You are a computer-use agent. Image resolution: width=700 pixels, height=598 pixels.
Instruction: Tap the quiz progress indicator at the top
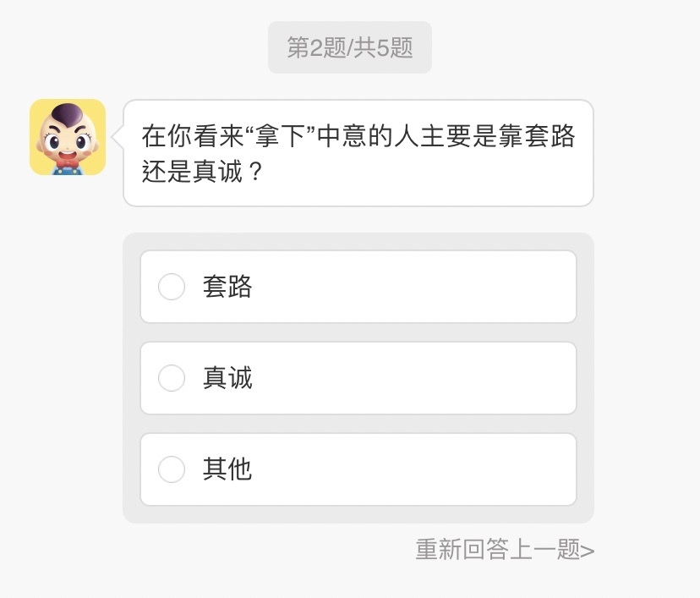point(349,47)
